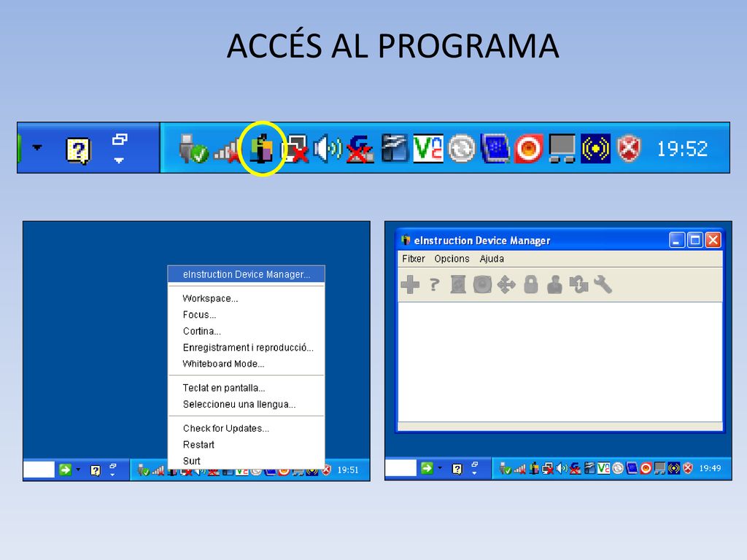Image resolution: width=747 pixels, height=560 pixels.
Task: Select "Workspace..." in the context menu
Action: point(247,298)
